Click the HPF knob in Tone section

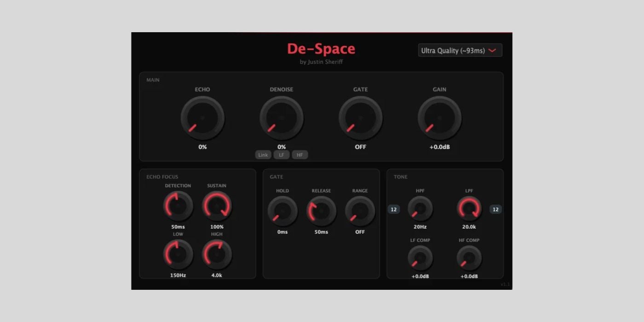(420, 209)
